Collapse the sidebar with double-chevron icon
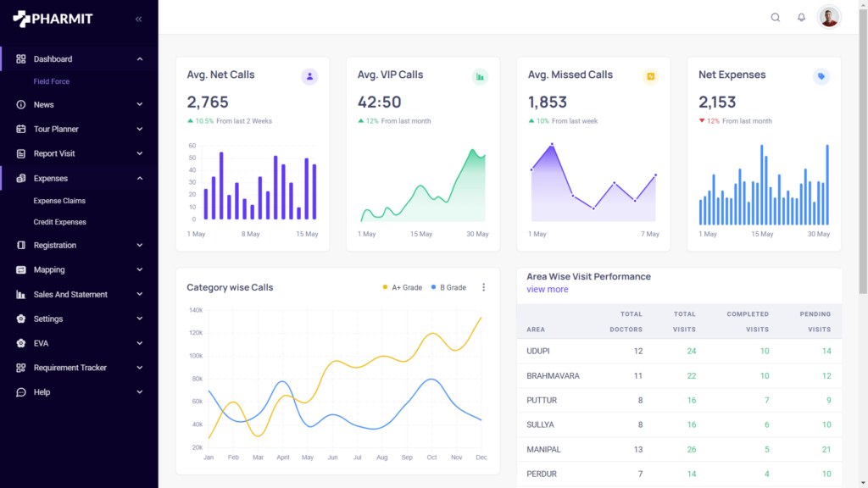This screenshot has height=488, width=868. pyautogui.click(x=138, y=19)
